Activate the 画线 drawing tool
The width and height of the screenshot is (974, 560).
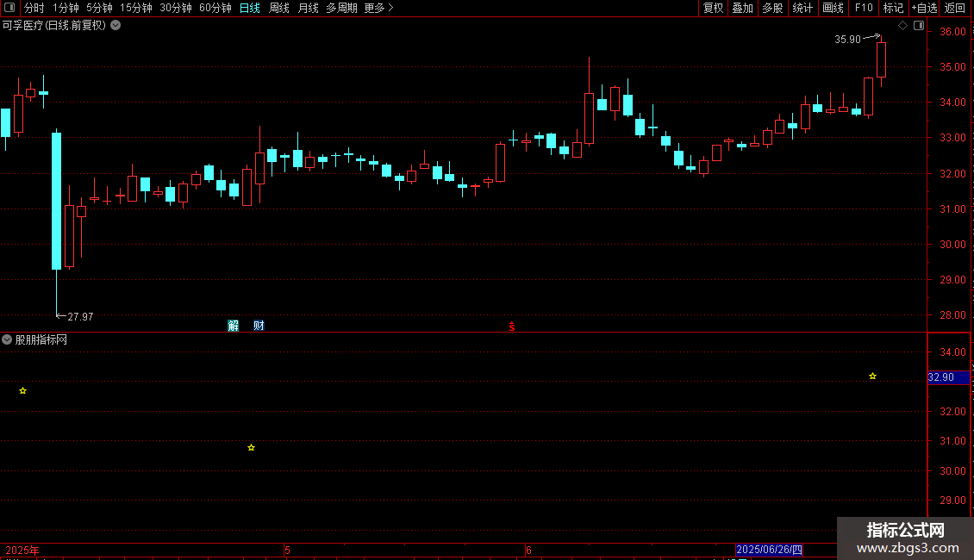pos(833,8)
